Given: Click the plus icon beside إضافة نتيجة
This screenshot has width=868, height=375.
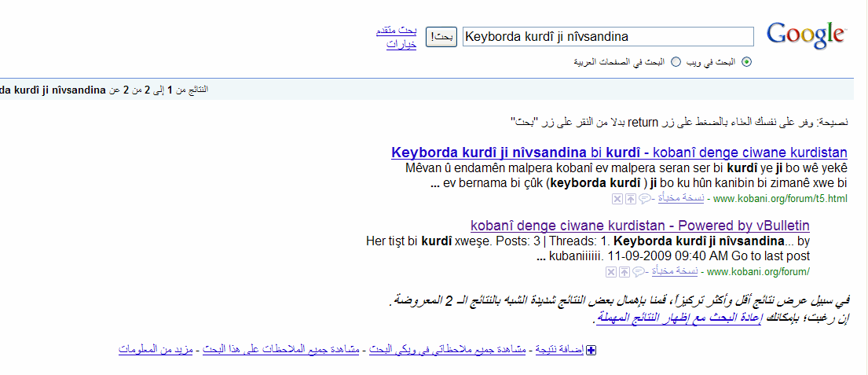Looking at the screenshot, I should tap(591, 350).
